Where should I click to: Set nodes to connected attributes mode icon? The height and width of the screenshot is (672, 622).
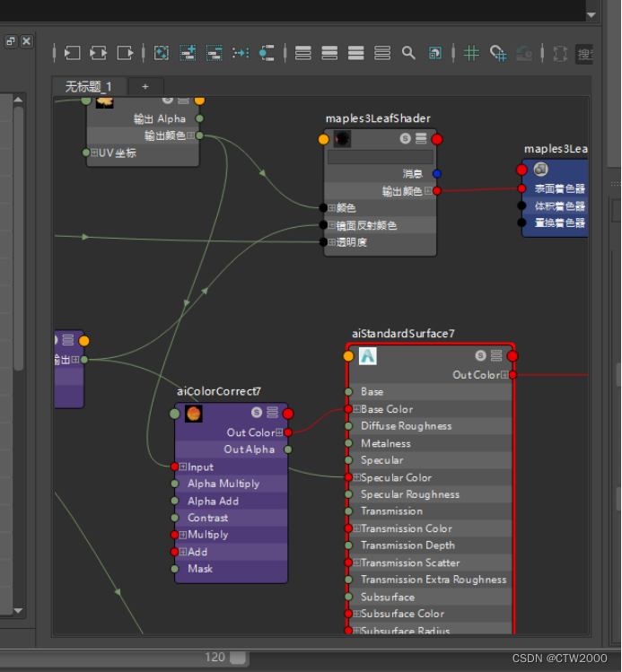pos(329,53)
